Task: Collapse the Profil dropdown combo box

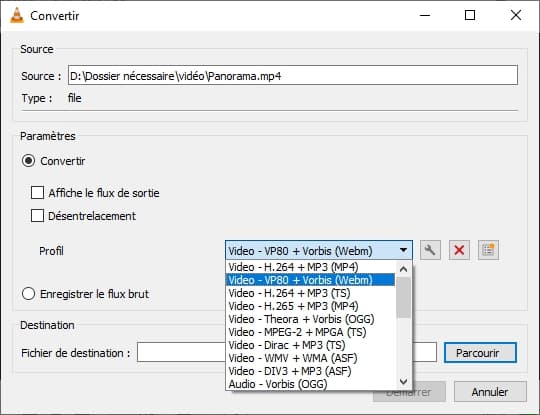Action: [319, 250]
